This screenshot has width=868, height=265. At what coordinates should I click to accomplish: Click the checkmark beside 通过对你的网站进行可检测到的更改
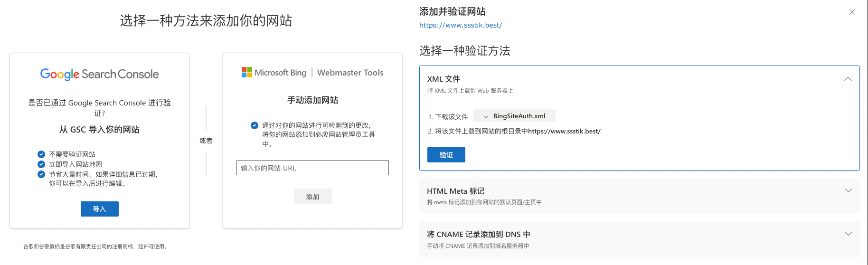point(255,125)
